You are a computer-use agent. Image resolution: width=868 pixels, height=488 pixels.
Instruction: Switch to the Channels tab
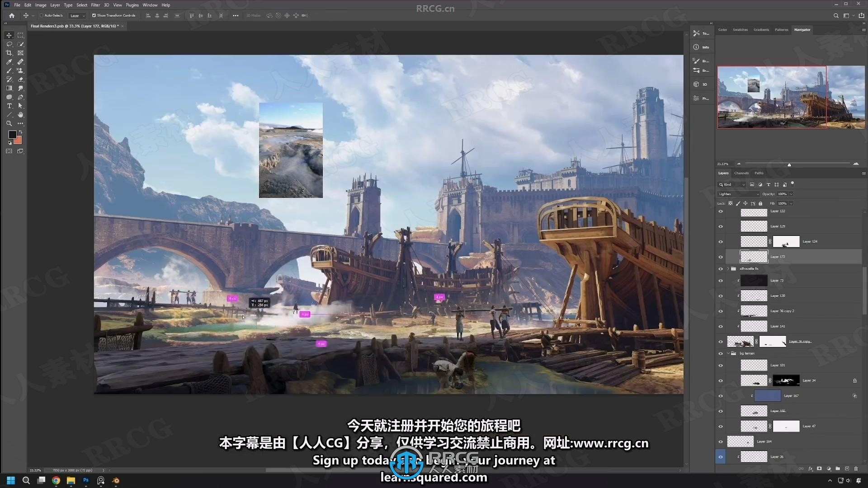(741, 173)
